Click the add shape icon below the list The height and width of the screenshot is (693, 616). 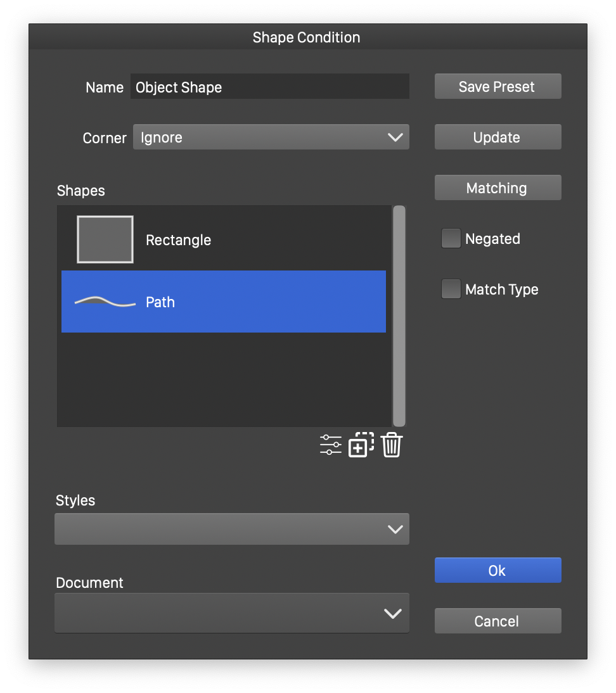click(x=361, y=445)
